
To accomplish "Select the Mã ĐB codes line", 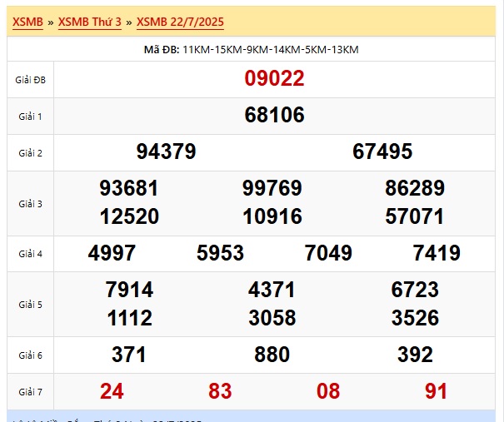I will point(251,49).
